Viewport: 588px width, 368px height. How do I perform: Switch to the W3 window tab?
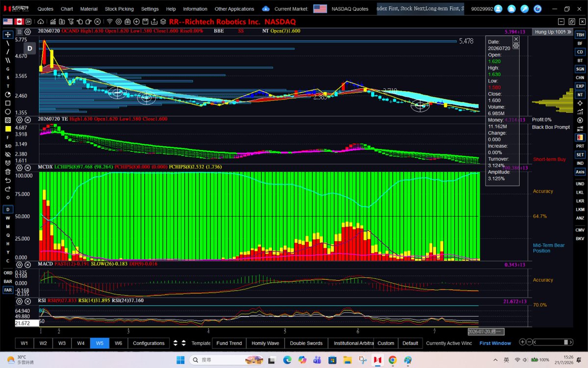(62, 343)
